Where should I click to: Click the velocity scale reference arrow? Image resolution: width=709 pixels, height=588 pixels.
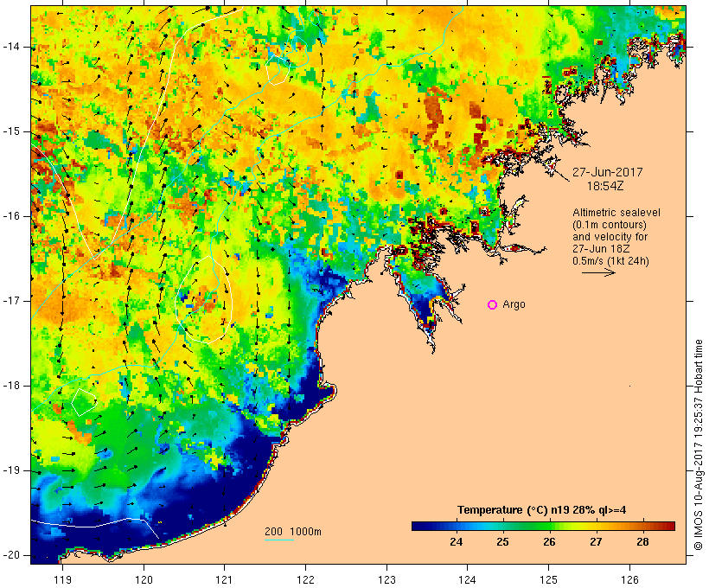tap(598, 272)
